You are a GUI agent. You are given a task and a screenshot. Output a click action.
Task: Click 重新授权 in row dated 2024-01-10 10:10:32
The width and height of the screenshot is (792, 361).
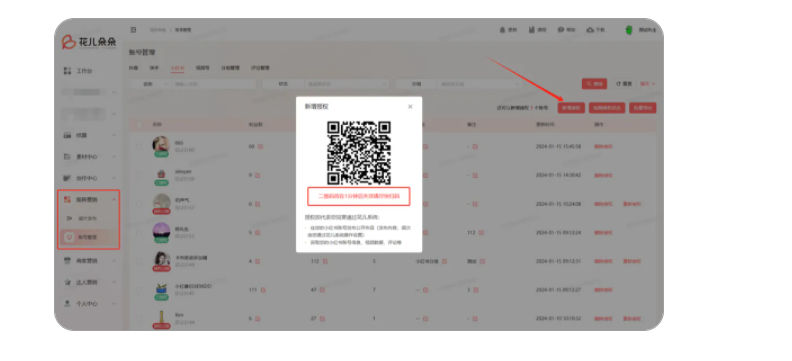click(632, 319)
